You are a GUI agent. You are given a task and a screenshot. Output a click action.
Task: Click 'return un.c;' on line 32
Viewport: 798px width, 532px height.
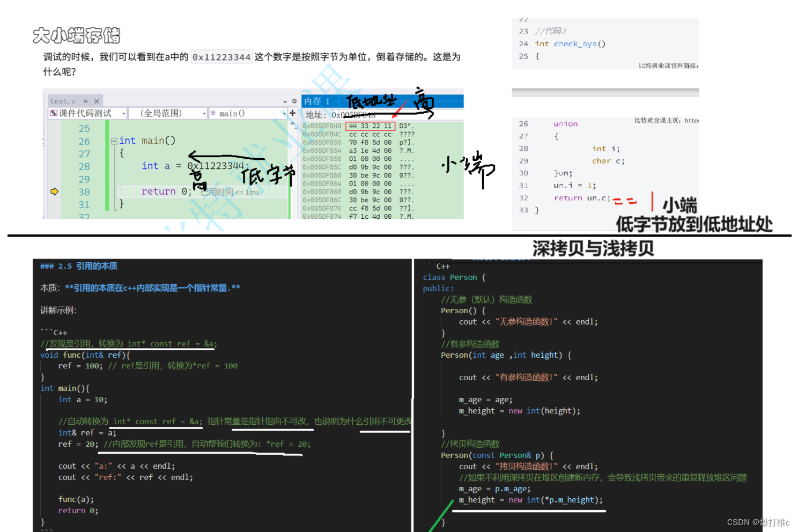pyautogui.click(x=582, y=198)
